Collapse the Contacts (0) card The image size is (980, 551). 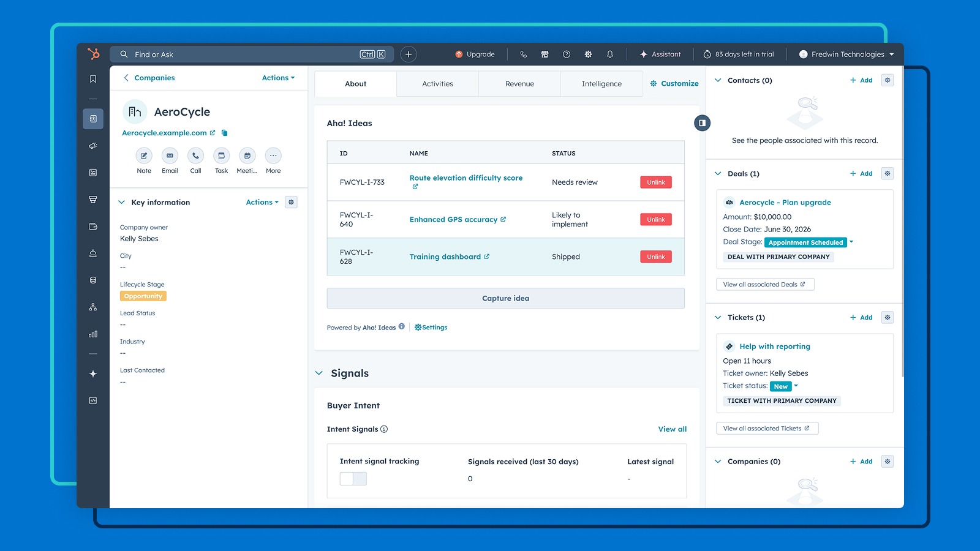tap(718, 80)
